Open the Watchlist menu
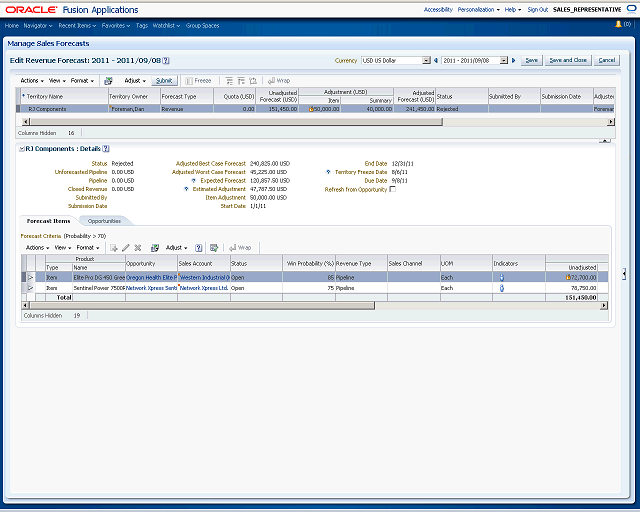This screenshot has height=512, width=640. tap(166, 26)
